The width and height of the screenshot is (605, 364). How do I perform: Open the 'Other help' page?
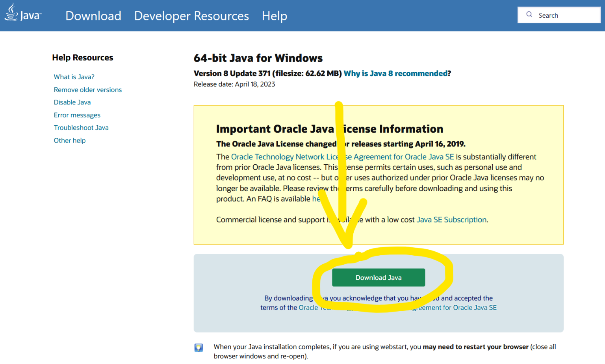click(x=70, y=140)
